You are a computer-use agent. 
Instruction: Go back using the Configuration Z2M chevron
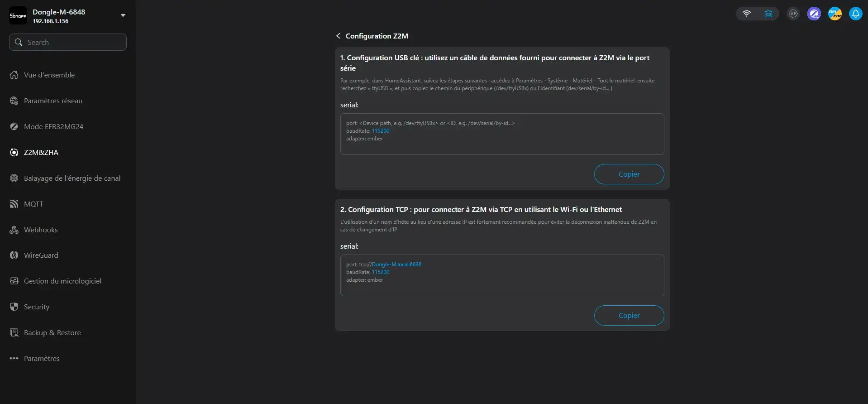click(x=338, y=36)
